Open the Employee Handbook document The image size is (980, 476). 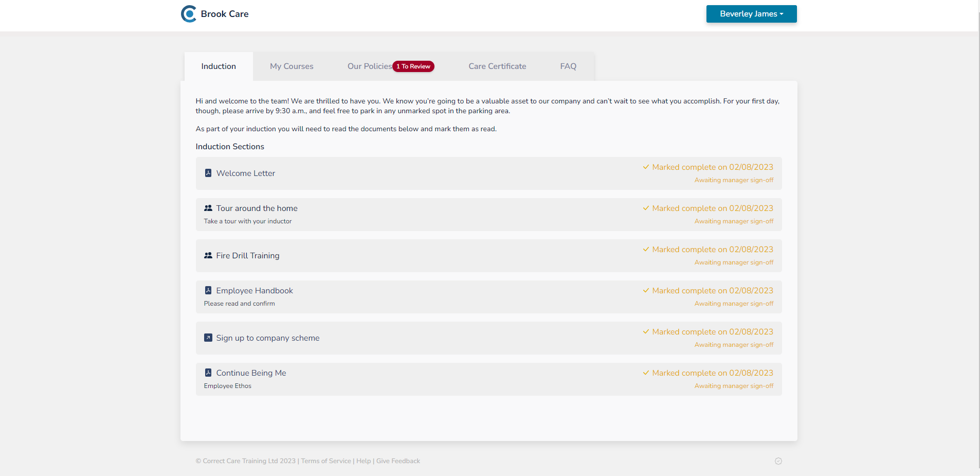coord(255,291)
